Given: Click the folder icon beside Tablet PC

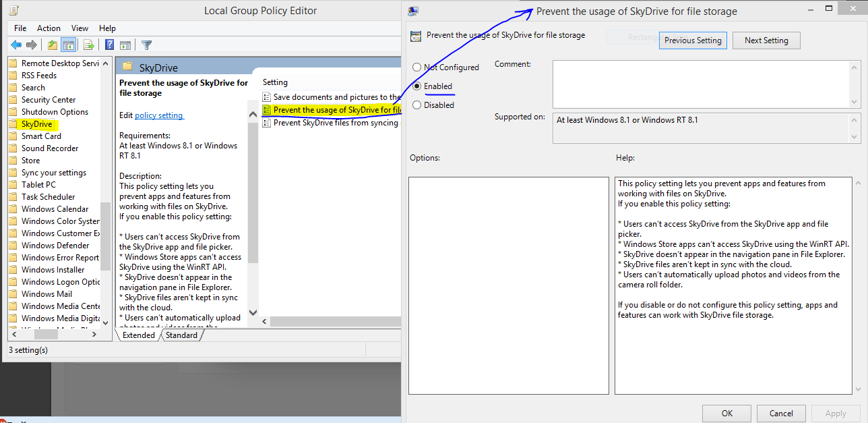Looking at the screenshot, I should pos(13,185).
